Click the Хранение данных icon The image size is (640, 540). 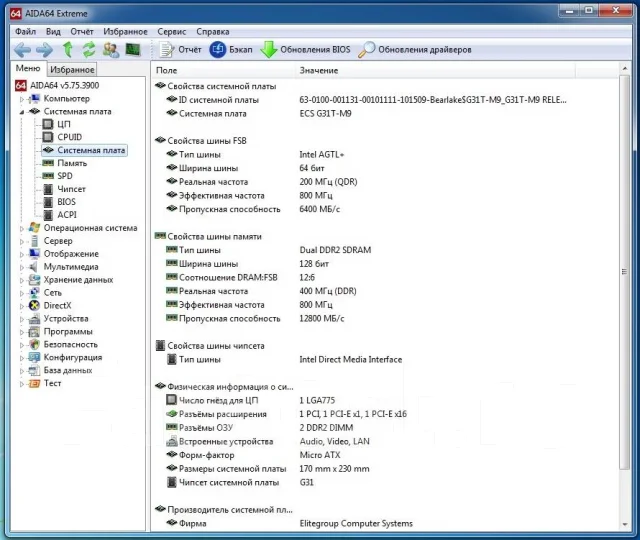click(34, 280)
